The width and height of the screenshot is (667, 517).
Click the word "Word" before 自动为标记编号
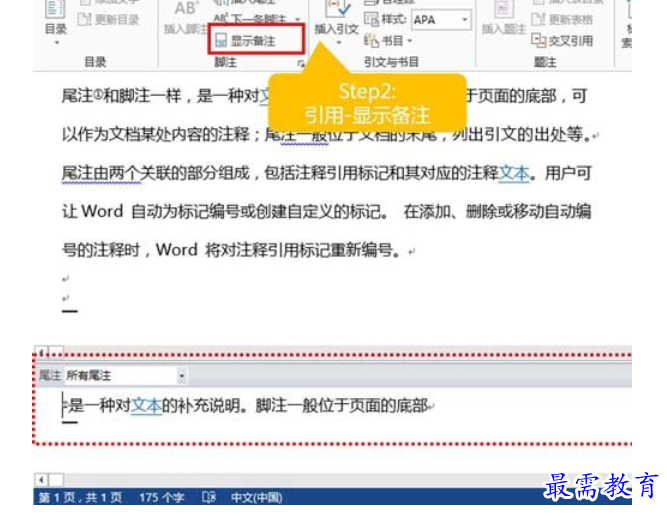(102, 211)
